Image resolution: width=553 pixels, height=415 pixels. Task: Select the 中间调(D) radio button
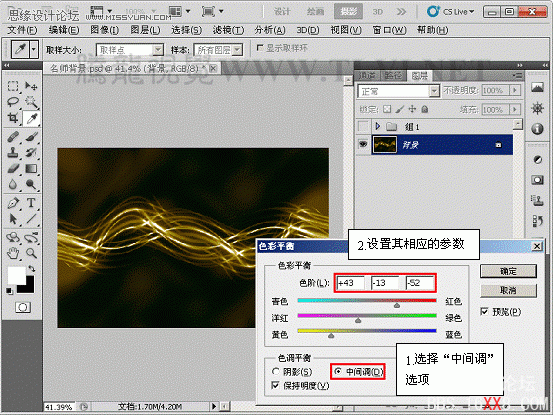338,372
